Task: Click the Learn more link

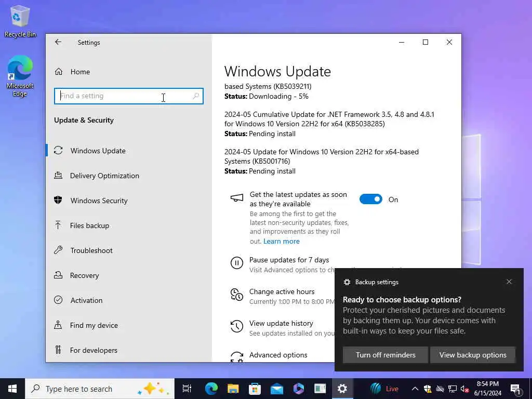Action: click(x=282, y=241)
